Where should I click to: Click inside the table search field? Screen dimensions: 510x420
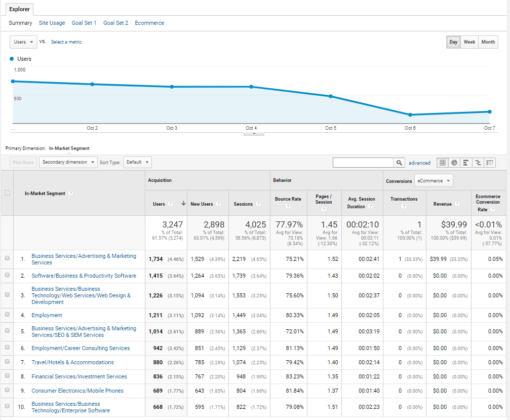pos(363,163)
